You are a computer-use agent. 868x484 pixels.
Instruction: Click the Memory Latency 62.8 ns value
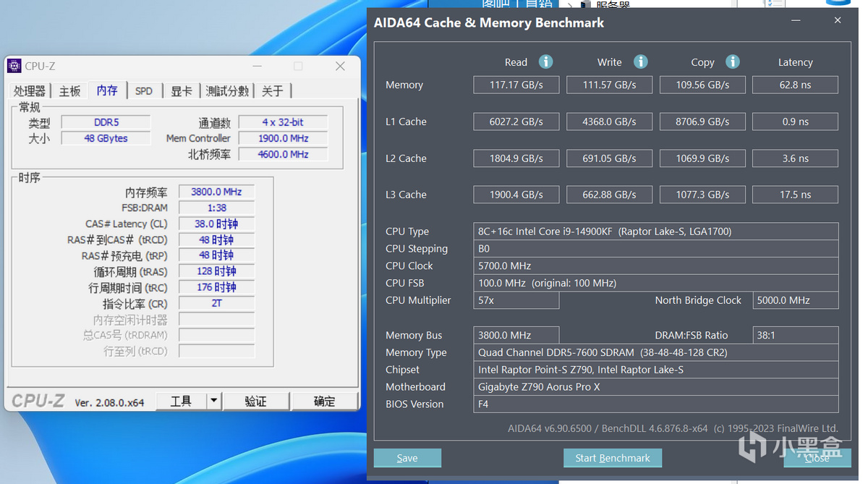point(796,85)
